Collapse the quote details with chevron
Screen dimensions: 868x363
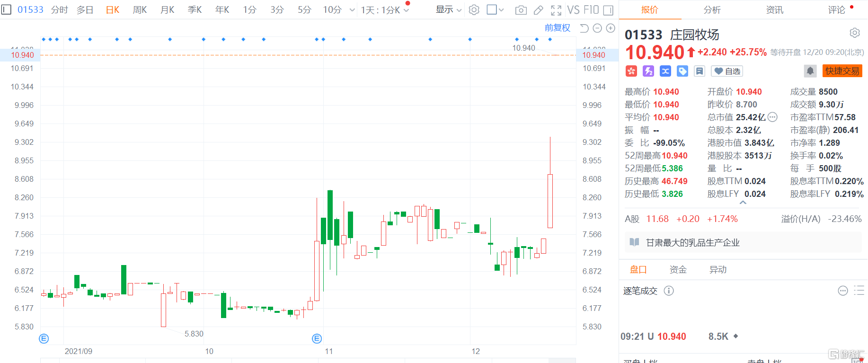[x=743, y=203]
